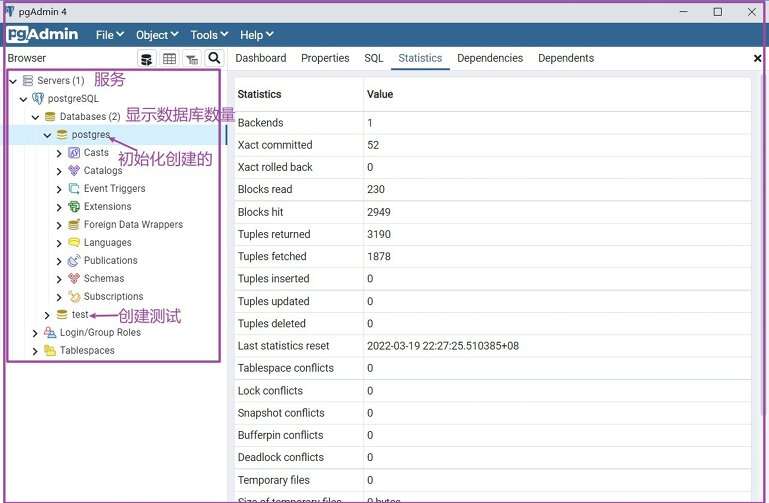Close the right panel with the X
This screenshot has height=503, width=769.
(757, 58)
